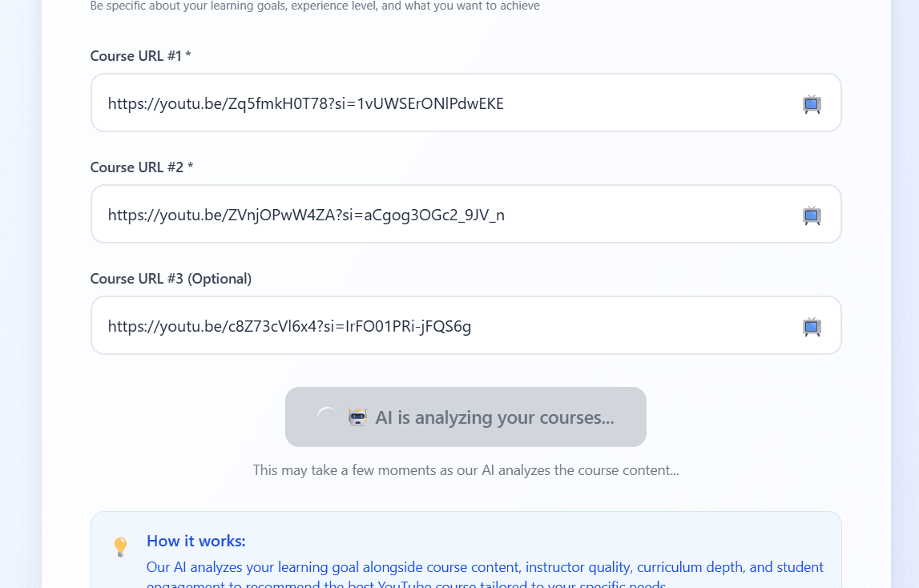Click the Course URL #2 label
The width and height of the screenshot is (919, 588).
141,167
